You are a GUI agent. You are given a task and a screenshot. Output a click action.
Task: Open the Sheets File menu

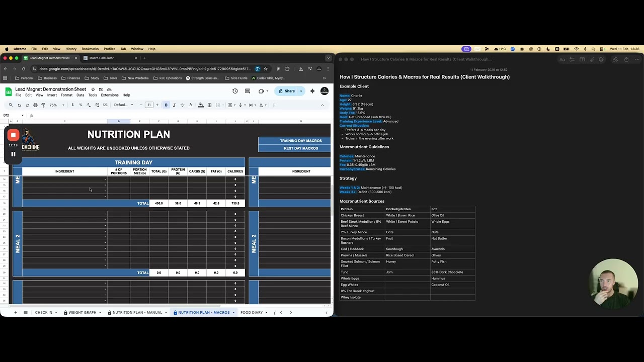point(18,95)
